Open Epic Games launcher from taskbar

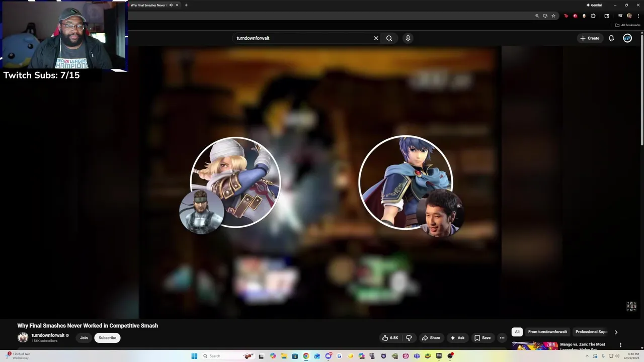(x=439, y=356)
